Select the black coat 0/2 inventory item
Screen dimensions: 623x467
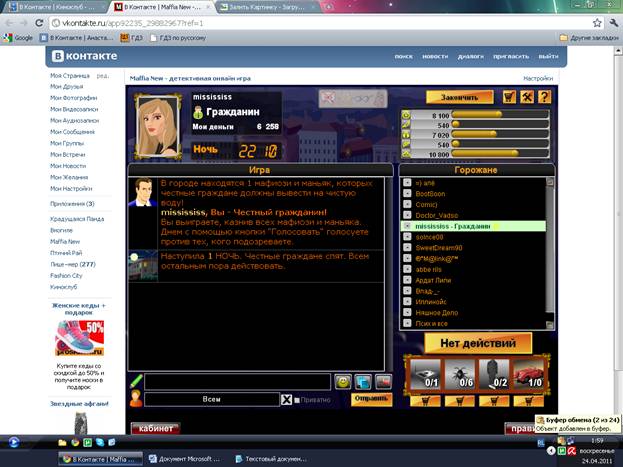[494, 374]
